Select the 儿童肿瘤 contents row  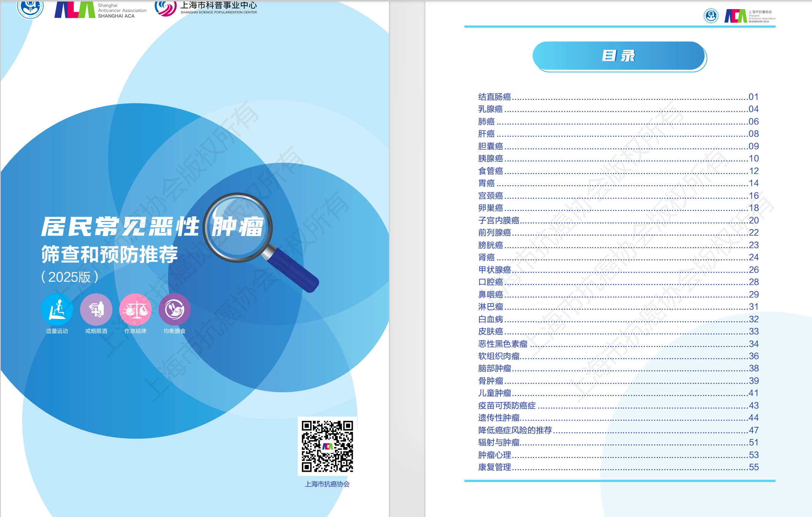(618, 393)
